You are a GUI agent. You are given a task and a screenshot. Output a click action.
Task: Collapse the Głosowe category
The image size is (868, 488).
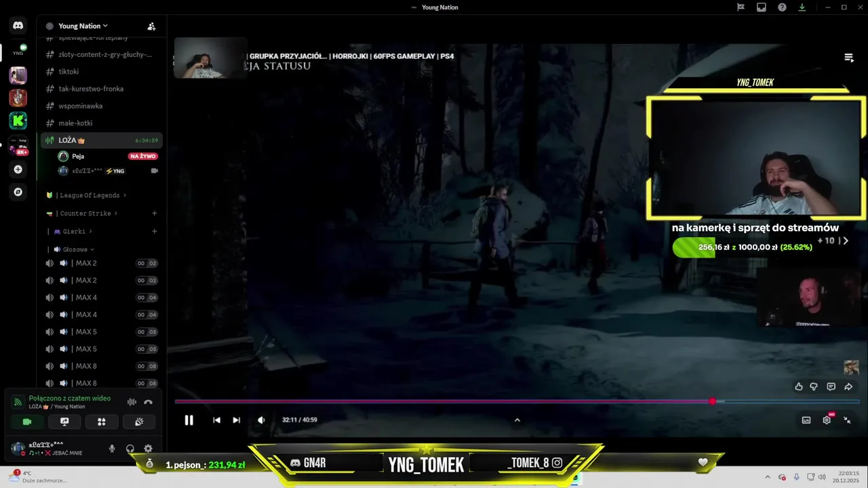point(75,249)
